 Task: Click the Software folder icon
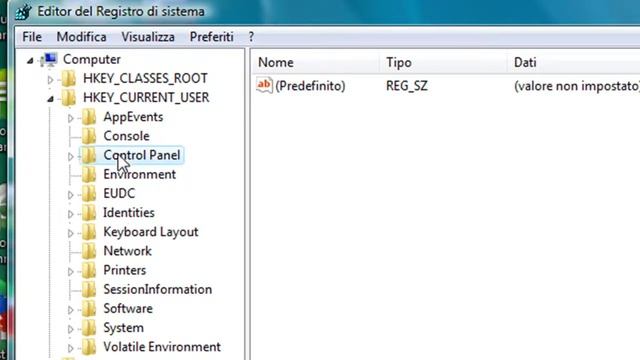pos(89,309)
